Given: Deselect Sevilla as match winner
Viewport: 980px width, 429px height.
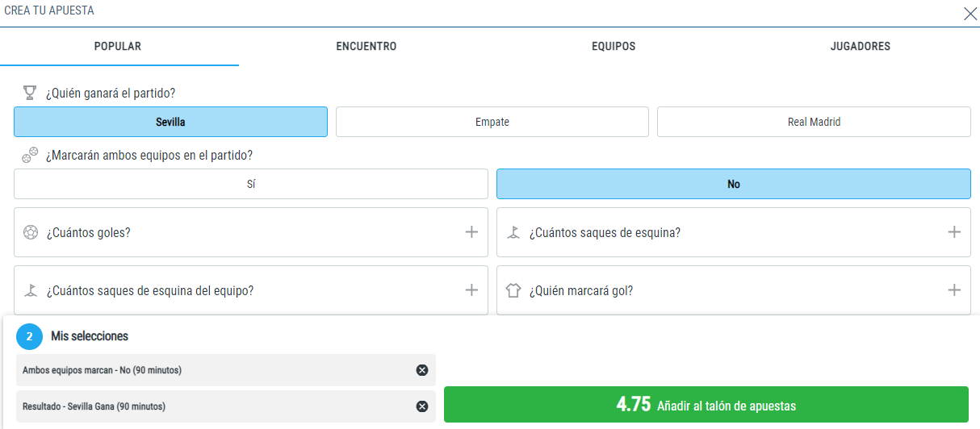Looking at the screenshot, I should [170, 122].
